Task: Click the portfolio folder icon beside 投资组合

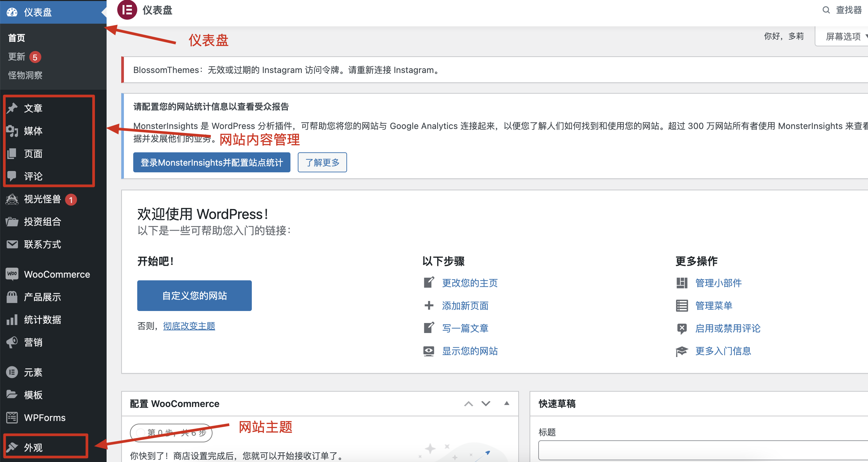Action: [12, 222]
